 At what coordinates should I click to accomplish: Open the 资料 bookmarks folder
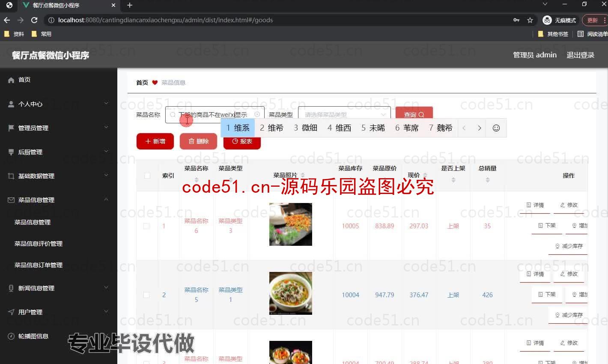14,34
